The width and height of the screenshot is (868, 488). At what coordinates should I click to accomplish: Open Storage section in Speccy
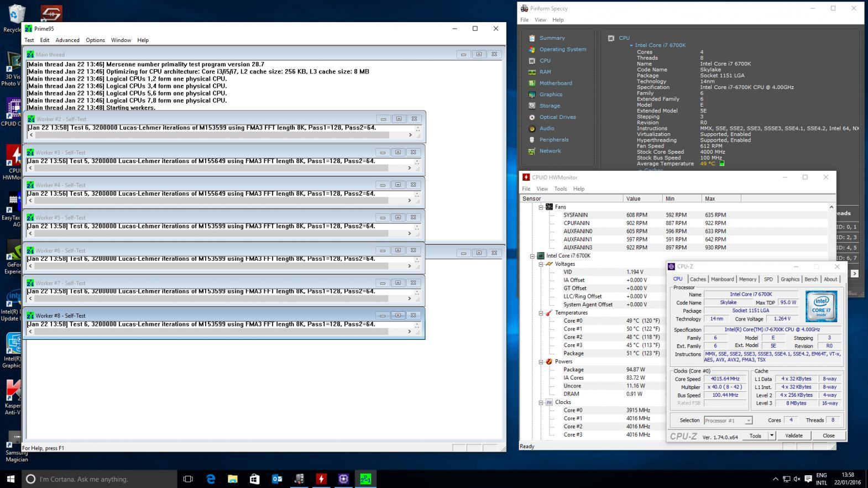pyautogui.click(x=550, y=106)
